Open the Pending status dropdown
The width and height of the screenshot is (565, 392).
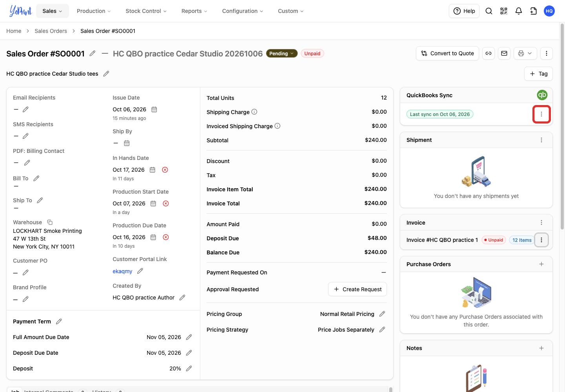pyautogui.click(x=282, y=53)
